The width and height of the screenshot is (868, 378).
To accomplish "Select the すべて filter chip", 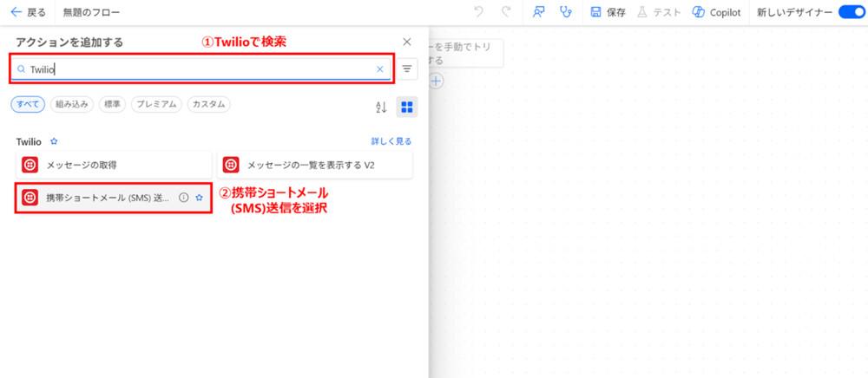I will [28, 104].
